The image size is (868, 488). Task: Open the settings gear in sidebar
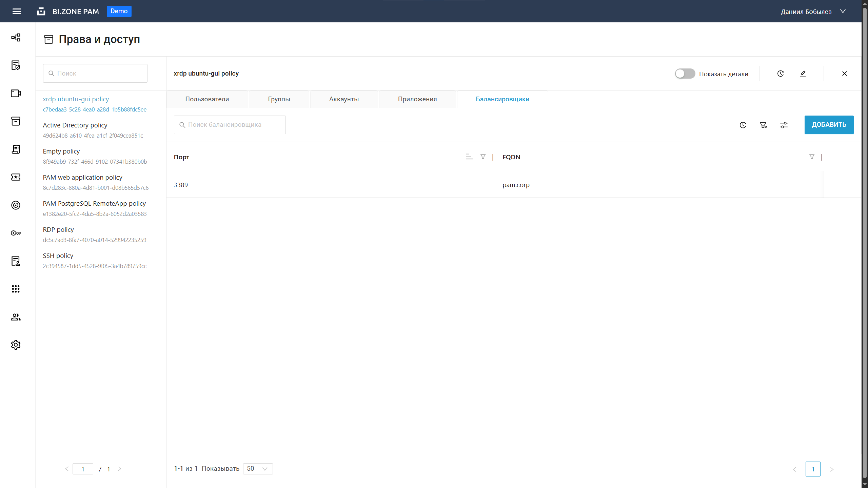16,345
